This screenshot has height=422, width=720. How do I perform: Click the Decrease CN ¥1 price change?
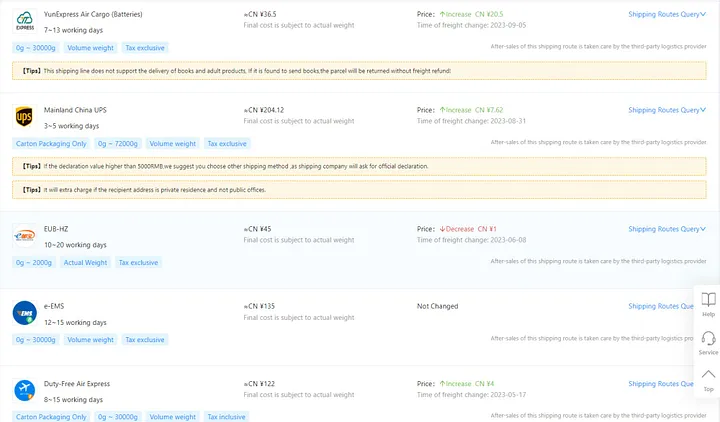(468, 229)
